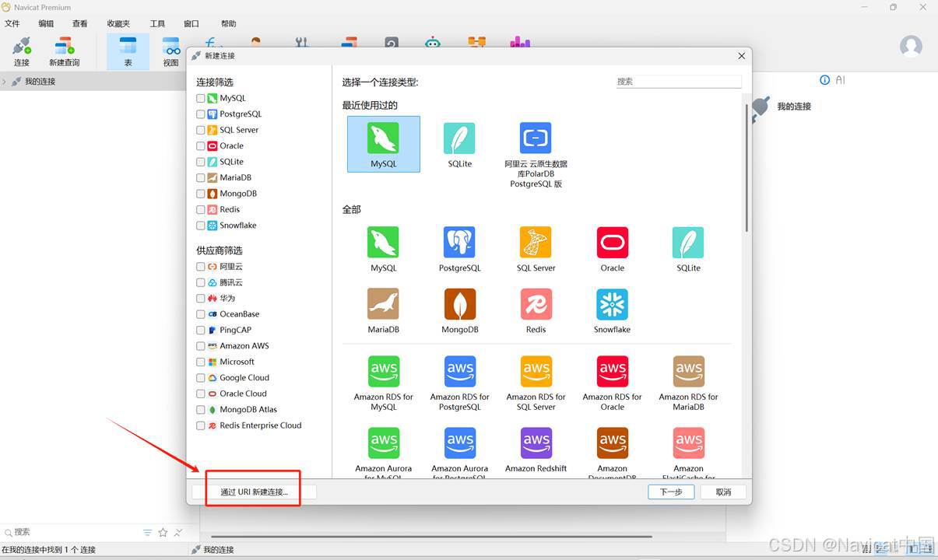This screenshot has width=938, height=560.
Task: Click the star favorites icon
Action: point(163,532)
